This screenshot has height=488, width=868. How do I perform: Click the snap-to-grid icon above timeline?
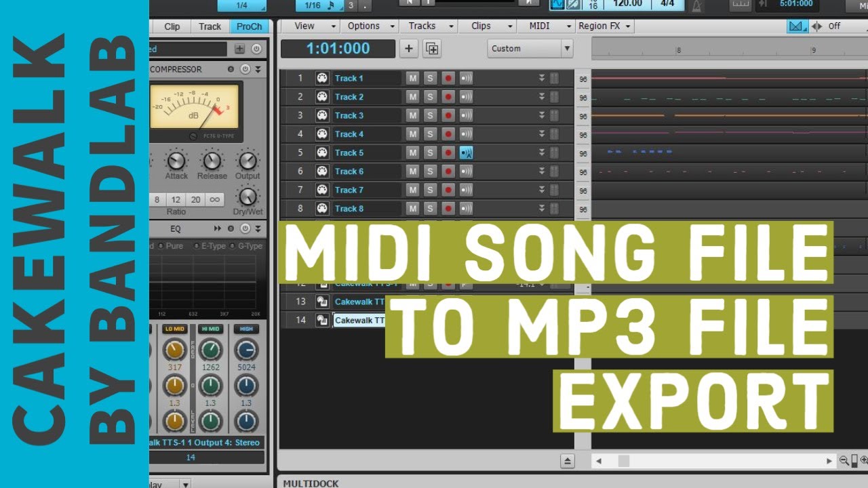click(797, 26)
